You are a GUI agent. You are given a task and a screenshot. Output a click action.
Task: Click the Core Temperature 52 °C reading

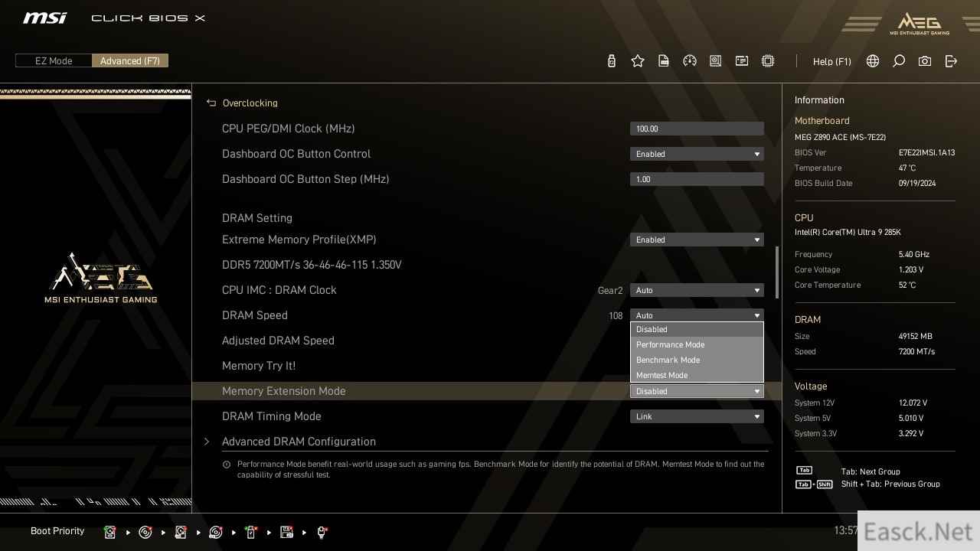[x=907, y=285]
